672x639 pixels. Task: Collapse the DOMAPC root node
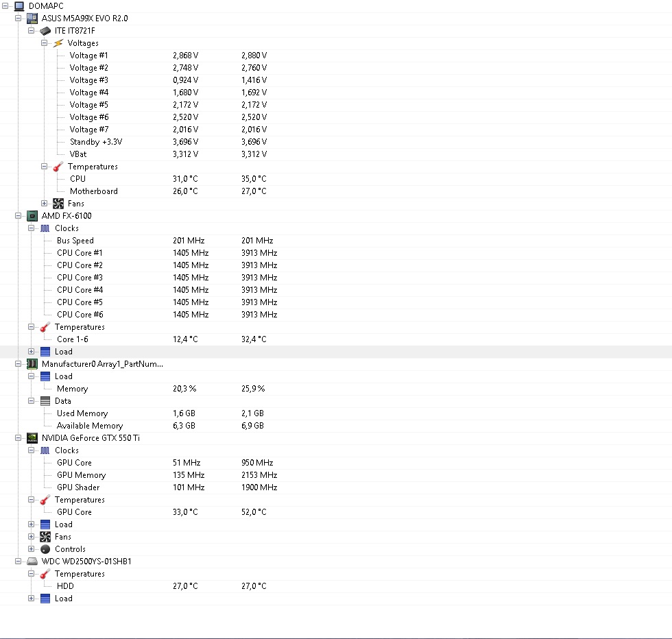pyautogui.click(x=5, y=6)
